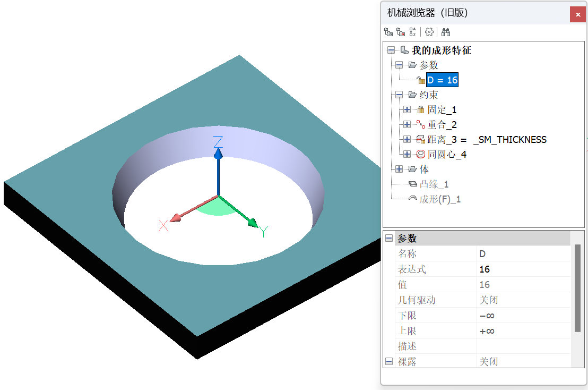Image resolution: width=588 pixels, height=390 pixels.
Task: Select the 同圆心_4 tree label
Action: pos(447,154)
